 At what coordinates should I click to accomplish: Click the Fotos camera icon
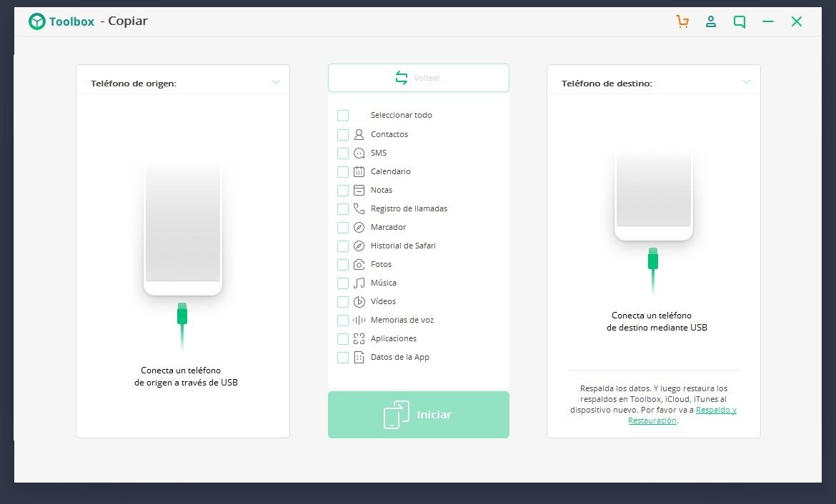pyautogui.click(x=359, y=264)
